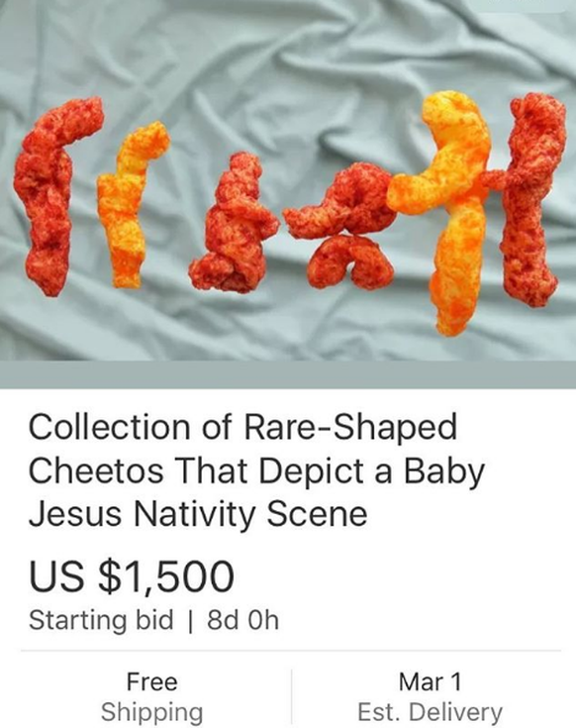
Task: Tap the Starting bid label
Action: click(101, 620)
